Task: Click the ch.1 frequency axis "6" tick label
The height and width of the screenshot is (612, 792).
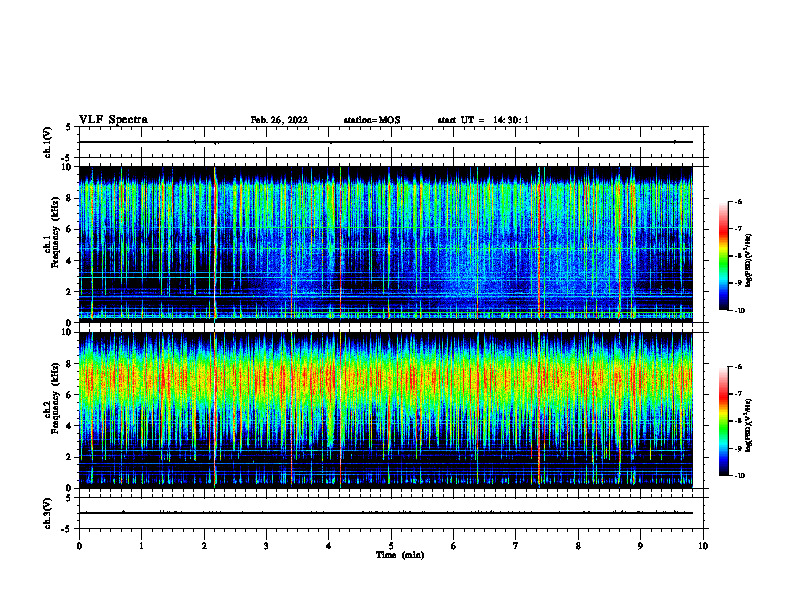Action: [70, 229]
